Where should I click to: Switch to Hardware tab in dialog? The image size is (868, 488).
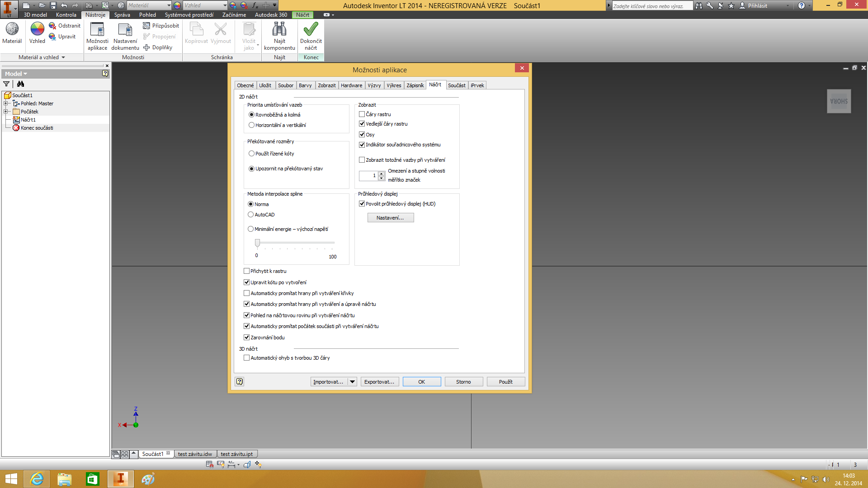tap(351, 85)
